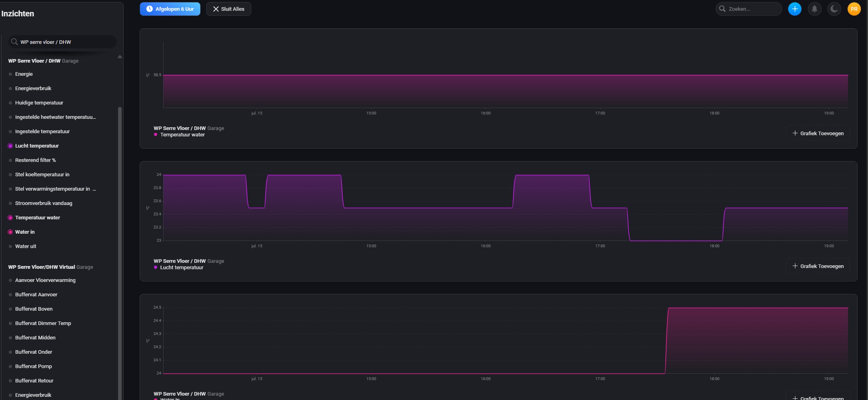868x400 pixels.
Task: Enable the Buffervat Onder insight
Action: (x=34, y=352)
